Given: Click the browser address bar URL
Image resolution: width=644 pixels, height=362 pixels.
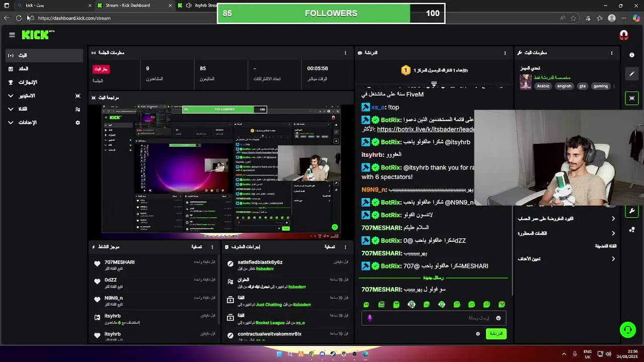Looking at the screenshot, I should pyautogui.click(x=74, y=18).
